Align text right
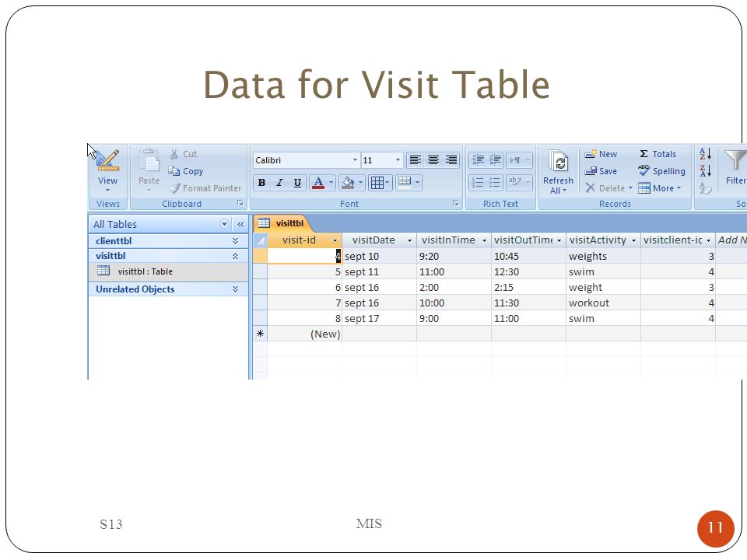This screenshot has height=560, width=747. (451, 160)
